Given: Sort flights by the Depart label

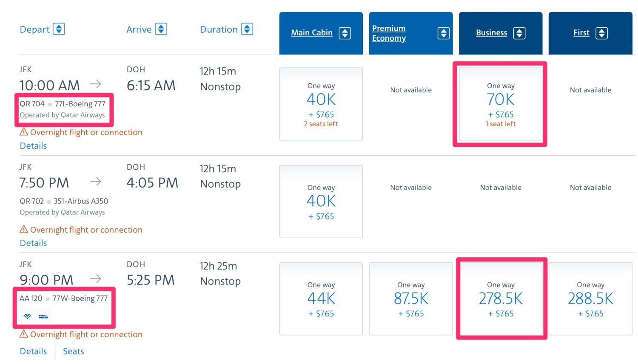Looking at the screenshot, I should click(x=34, y=29).
